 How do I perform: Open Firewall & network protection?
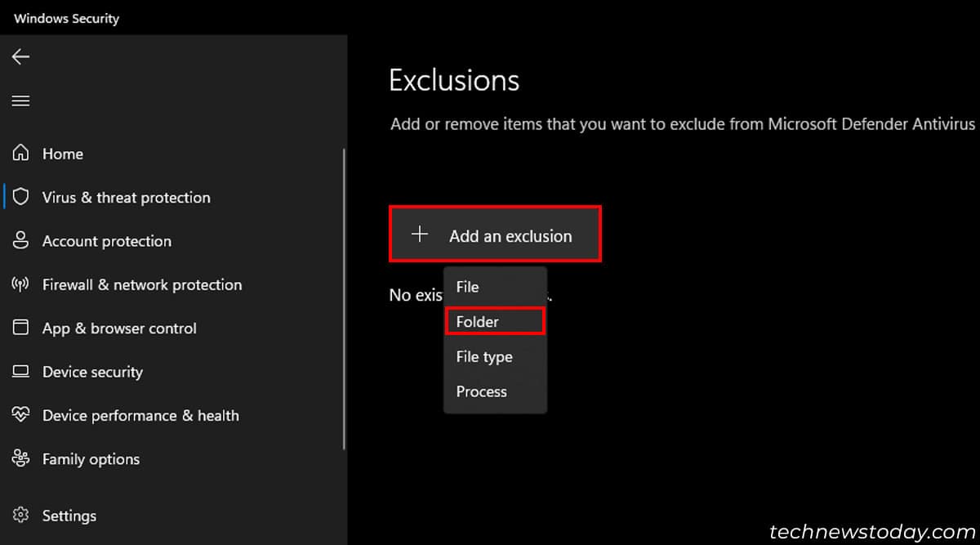[x=142, y=284]
